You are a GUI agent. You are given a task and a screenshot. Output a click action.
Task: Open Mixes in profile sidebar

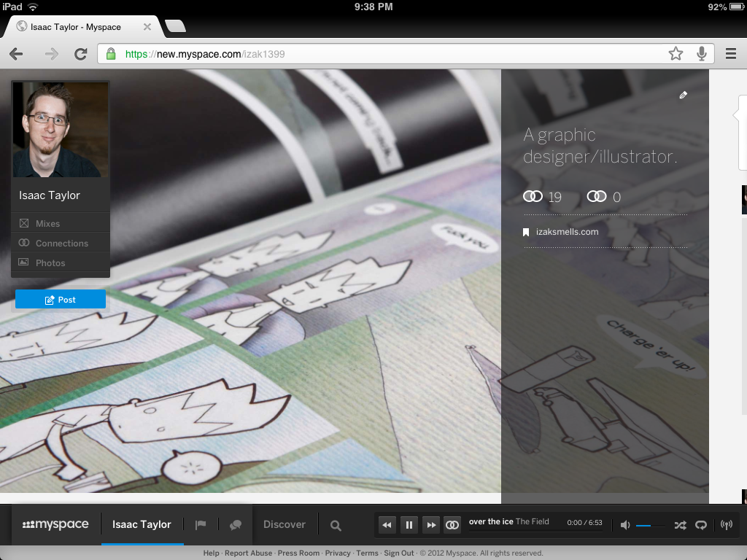[61, 223]
